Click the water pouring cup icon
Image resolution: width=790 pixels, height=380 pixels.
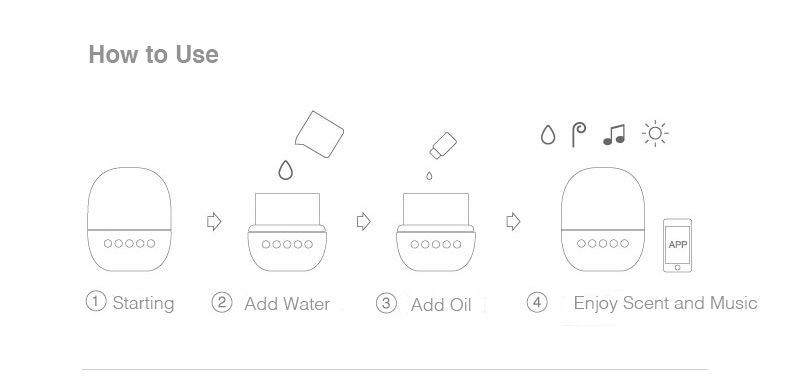click(319, 134)
